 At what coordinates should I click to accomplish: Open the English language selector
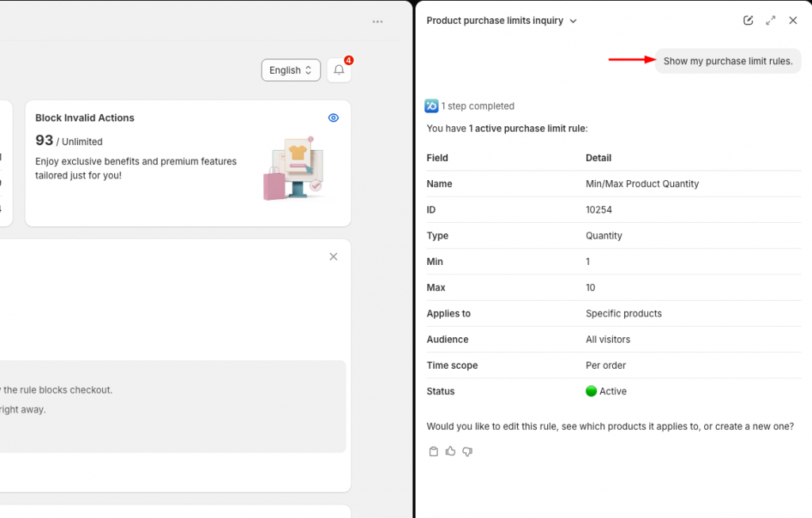(291, 70)
